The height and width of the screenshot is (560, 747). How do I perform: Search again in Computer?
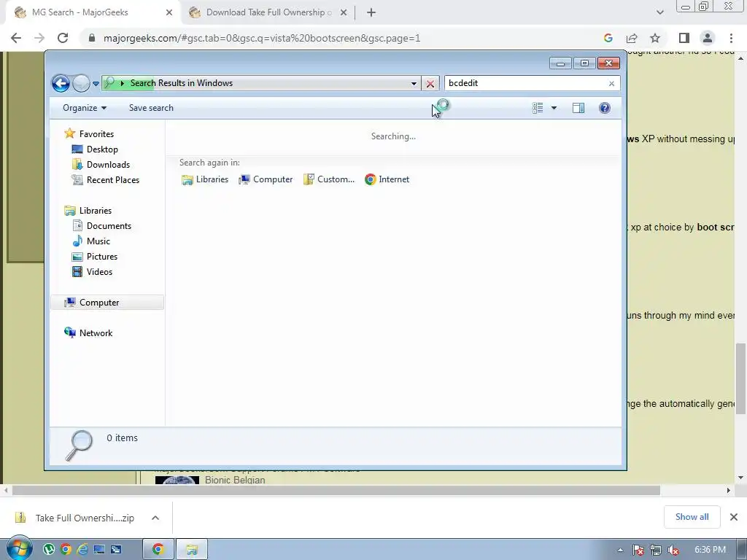(266, 179)
